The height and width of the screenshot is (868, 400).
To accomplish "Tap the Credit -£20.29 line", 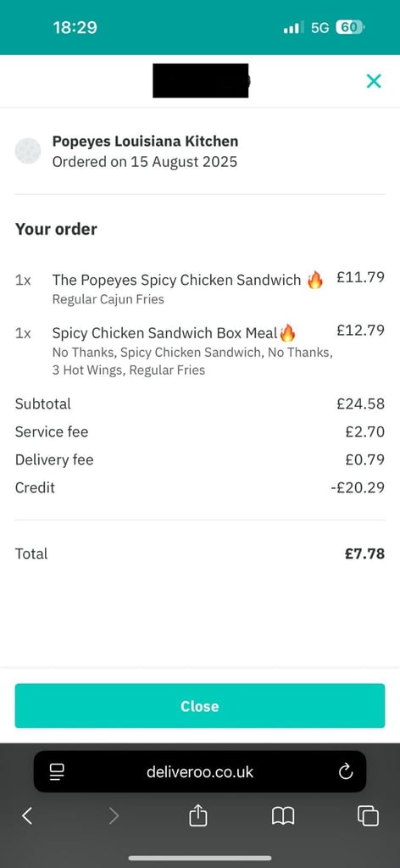I will pyautogui.click(x=200, y=487).
